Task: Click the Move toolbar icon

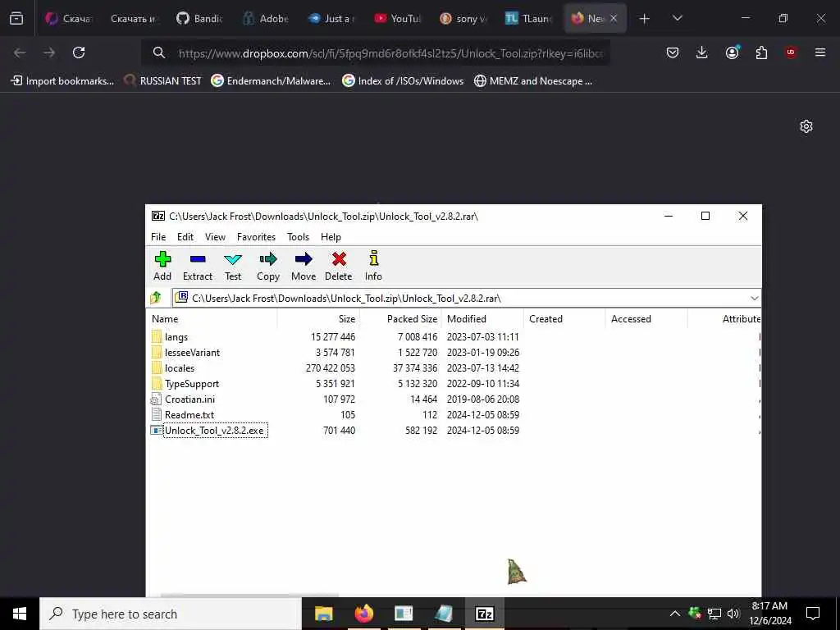Action: (304, 266)
